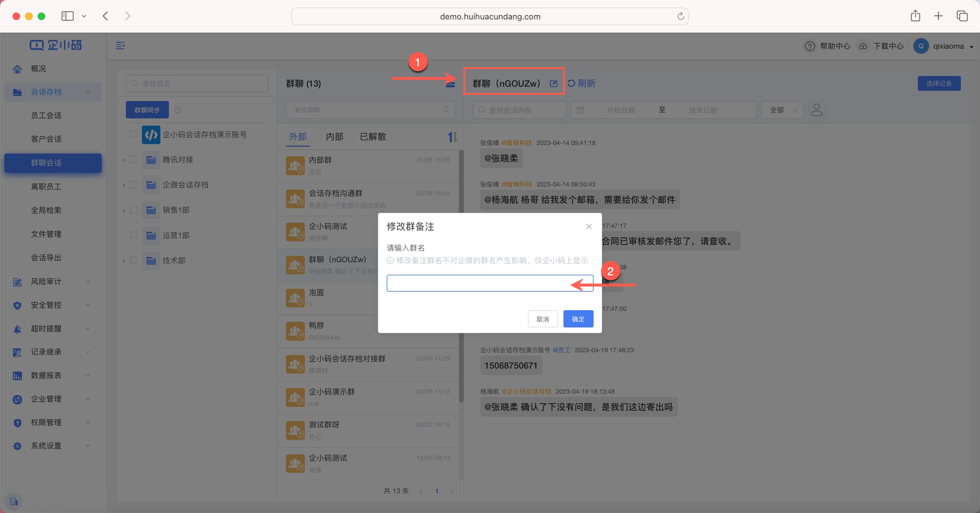Open a new Safari tab

click(x=938, y=16)
